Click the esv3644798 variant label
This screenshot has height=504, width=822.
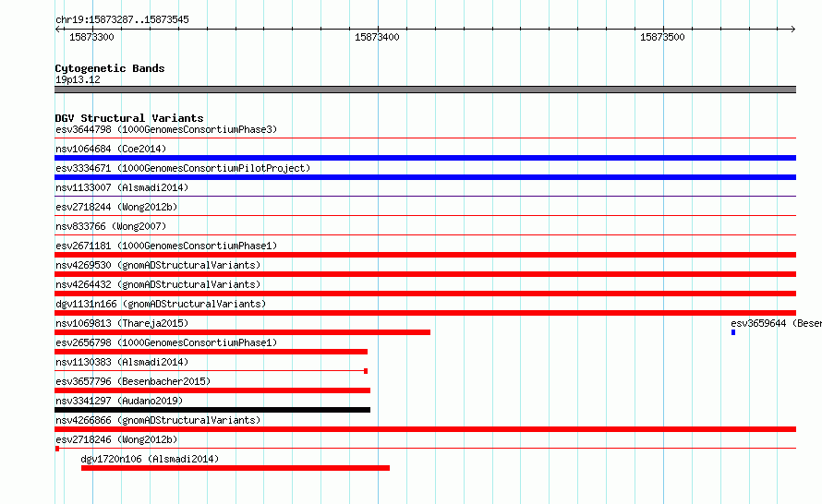tap(166, 129)
